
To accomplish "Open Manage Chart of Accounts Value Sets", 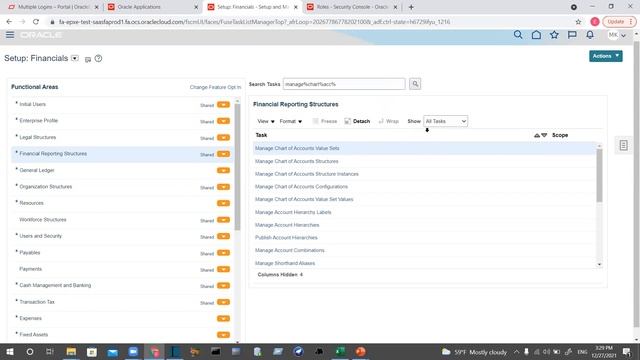I will (x=297, y=148).
